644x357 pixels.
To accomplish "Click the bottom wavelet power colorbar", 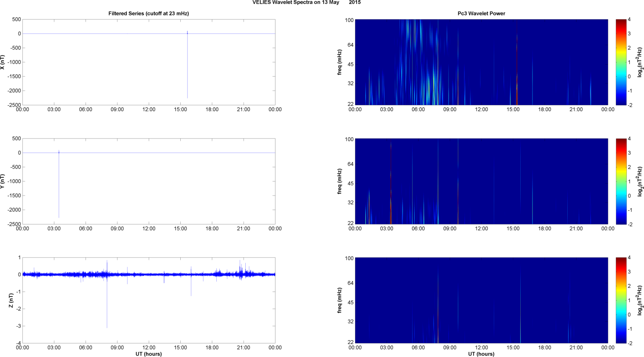I will coord(621,300).
